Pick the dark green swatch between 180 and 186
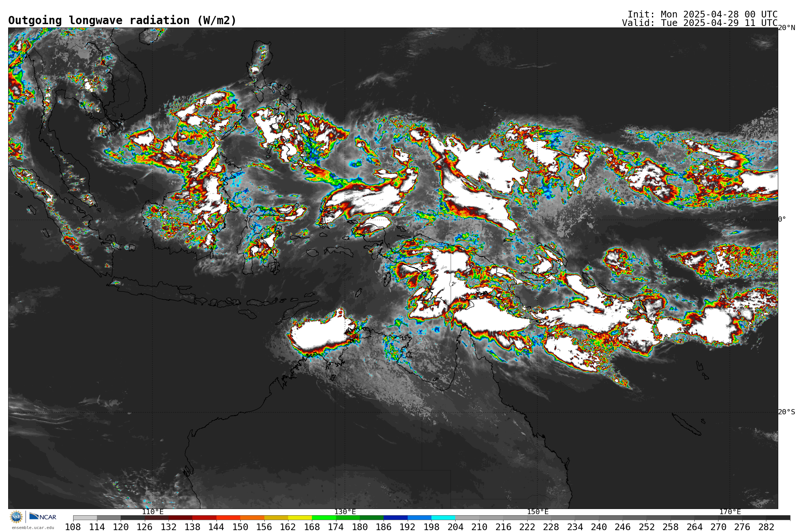 (371, 518)
